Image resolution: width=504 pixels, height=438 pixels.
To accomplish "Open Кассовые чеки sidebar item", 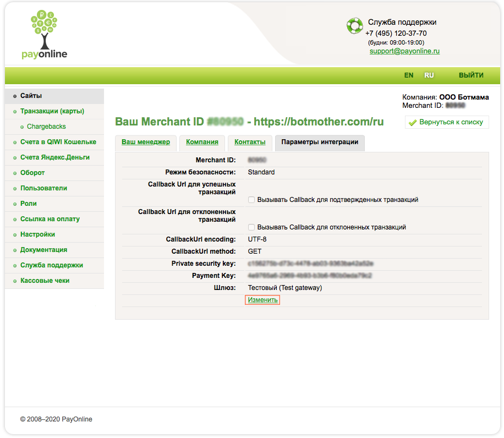I will 54,281.
